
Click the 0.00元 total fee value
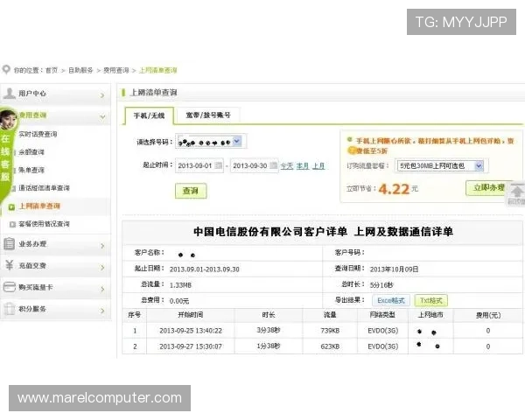pos(179,301)
